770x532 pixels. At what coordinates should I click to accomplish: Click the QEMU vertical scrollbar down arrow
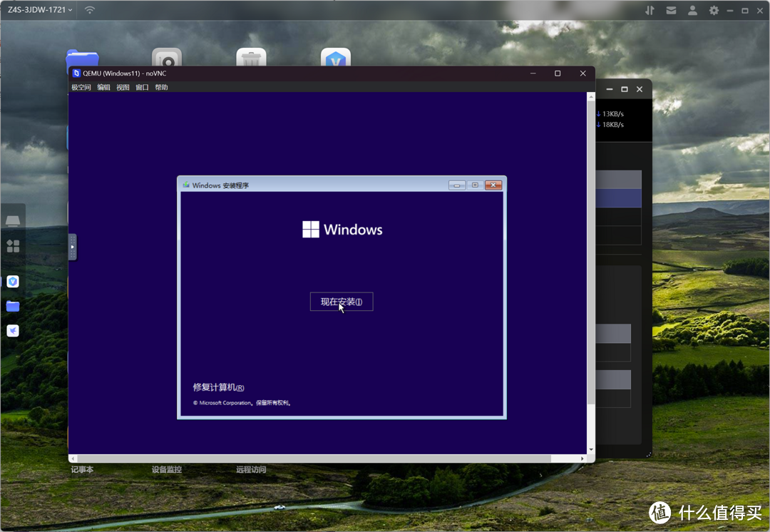point(591,449)
